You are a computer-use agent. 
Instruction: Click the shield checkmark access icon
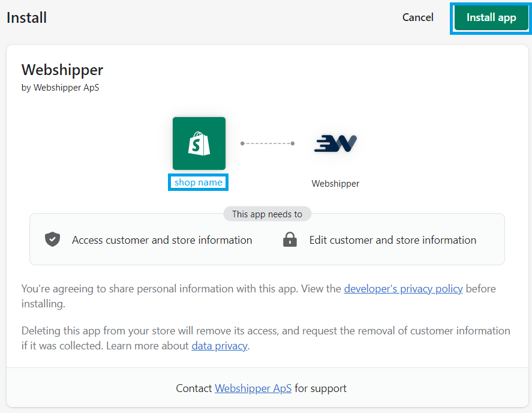[x=52, y=240]
